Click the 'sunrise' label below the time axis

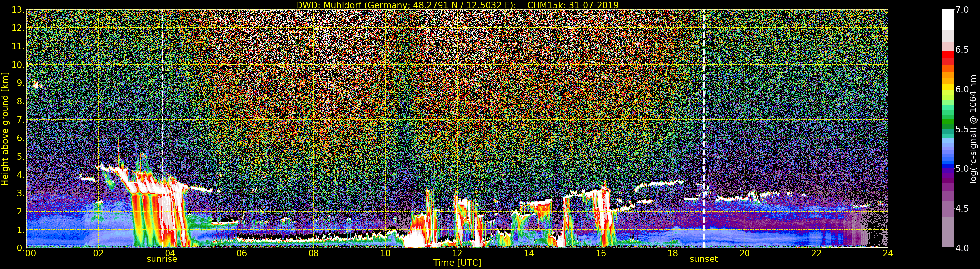162,259
